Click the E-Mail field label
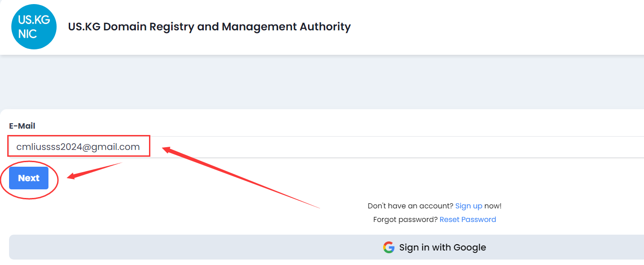644x265 pixels. (x=22, y=126)
